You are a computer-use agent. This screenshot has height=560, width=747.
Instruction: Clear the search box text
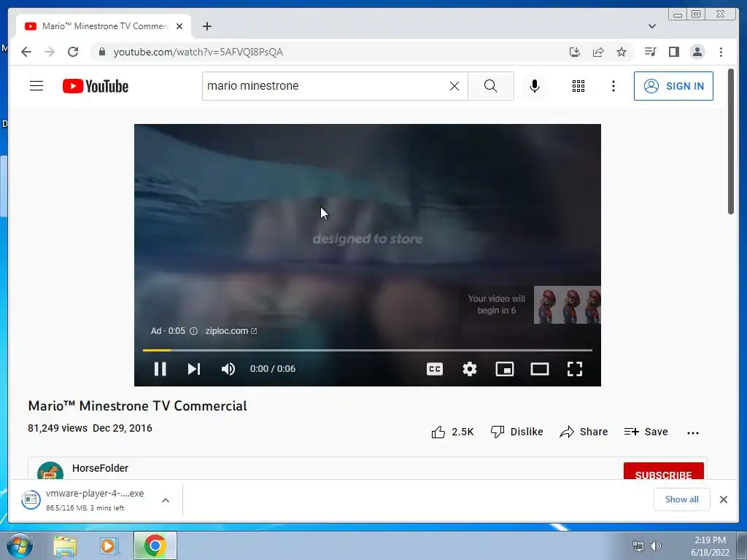pos(454,86)
